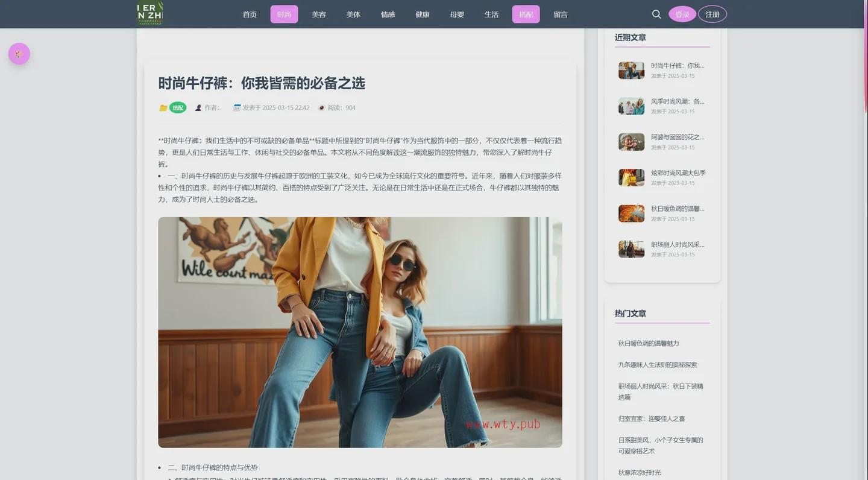868x480 pixels.
Task: Click the calendar icon by publish date
Action: (x=237, y=108)
